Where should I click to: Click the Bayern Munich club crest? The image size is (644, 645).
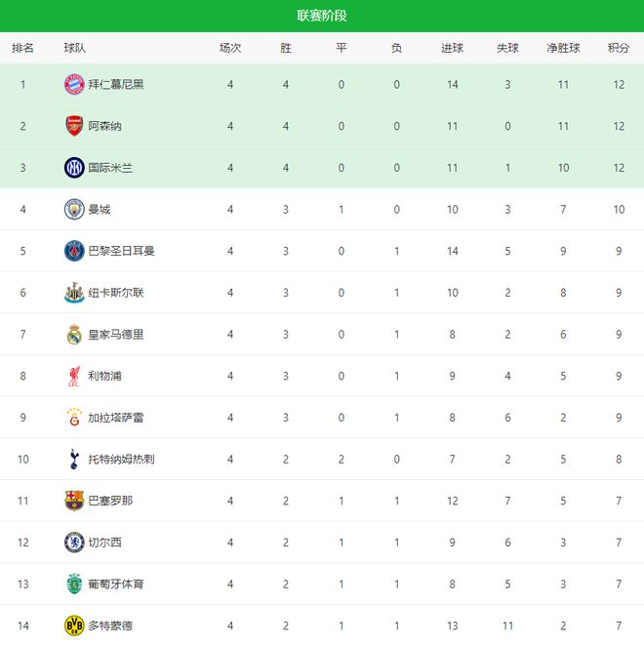(74, 84)
